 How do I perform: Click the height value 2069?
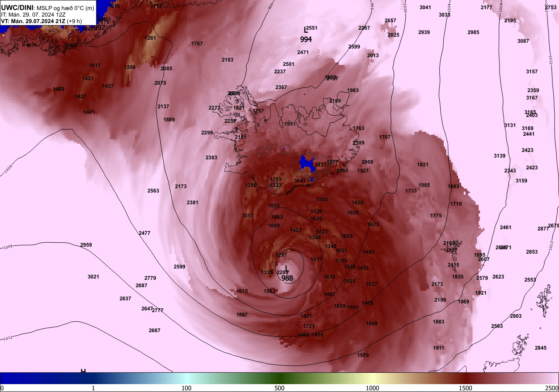(367, 162)
